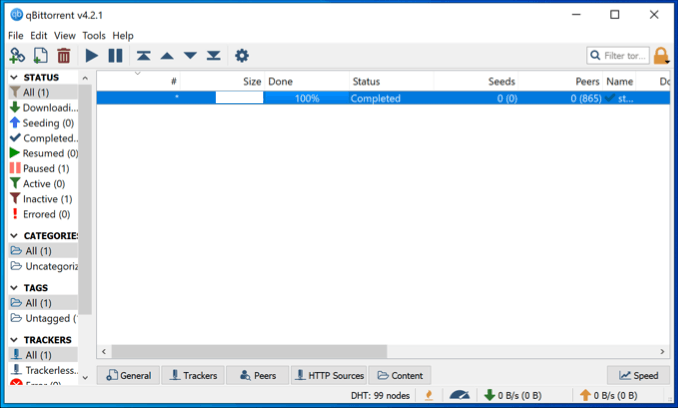Filter by Active (0) status
Screen dimensions: 678x408
coord(43,184)
